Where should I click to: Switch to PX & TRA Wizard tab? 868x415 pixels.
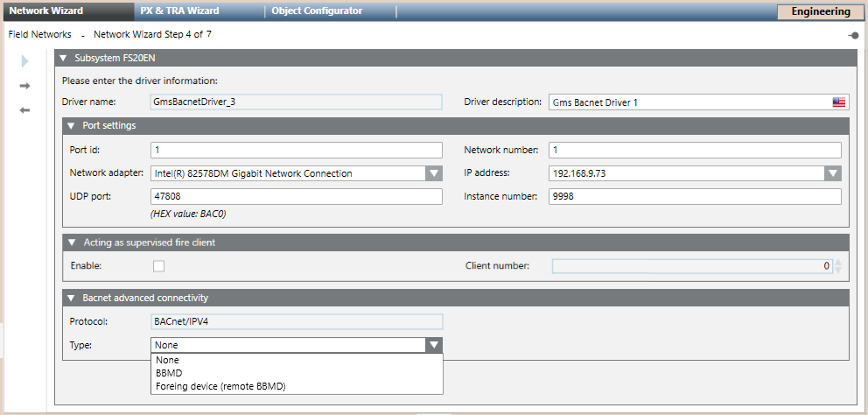coord(180,11)
